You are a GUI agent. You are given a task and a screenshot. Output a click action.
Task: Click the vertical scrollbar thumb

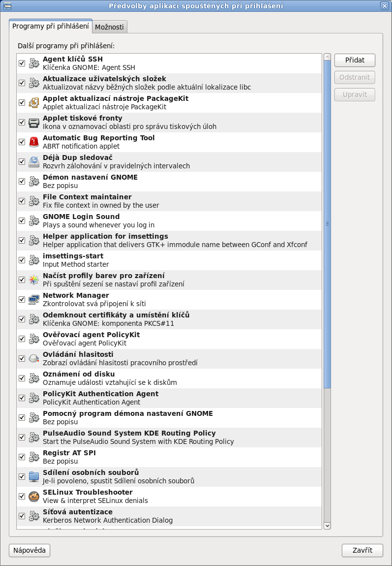coord(327,224)
